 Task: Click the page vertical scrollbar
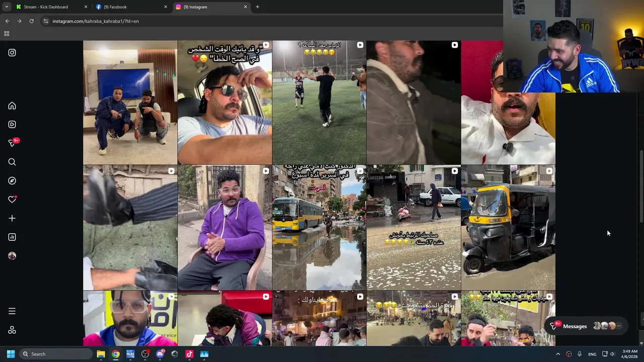pos(640,186)
